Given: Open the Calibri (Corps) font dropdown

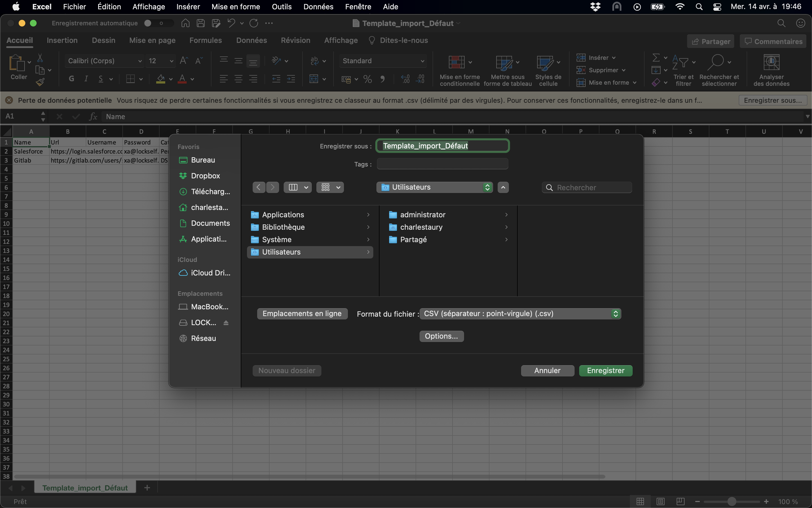Looking at the screenshot, I should [x=104, y=61].
